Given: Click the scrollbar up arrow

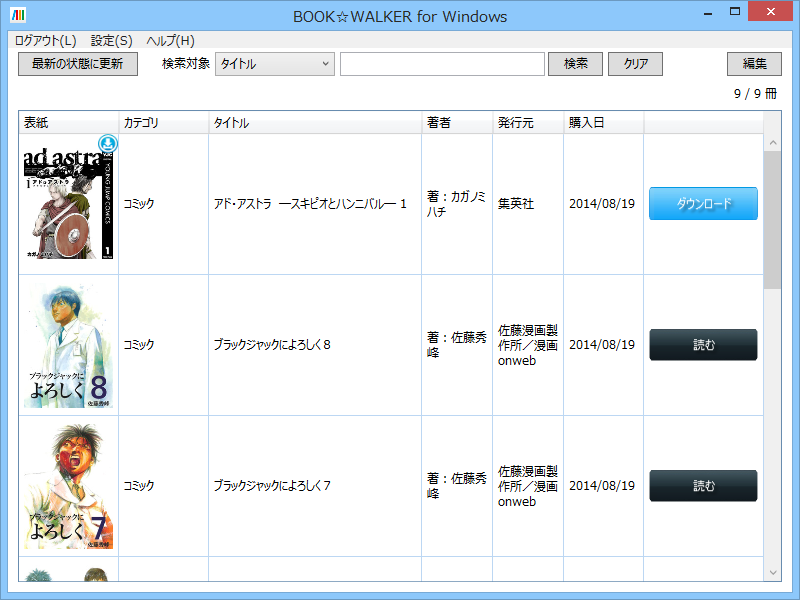Looking at the screenshot, I should [772, 143].
